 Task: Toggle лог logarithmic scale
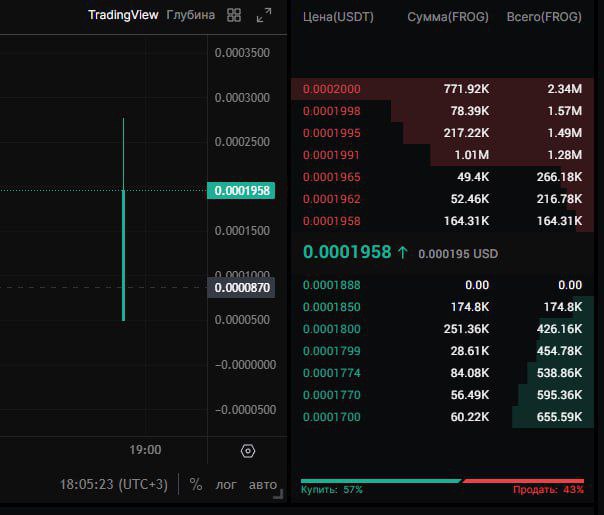click(x=226, y=485)
